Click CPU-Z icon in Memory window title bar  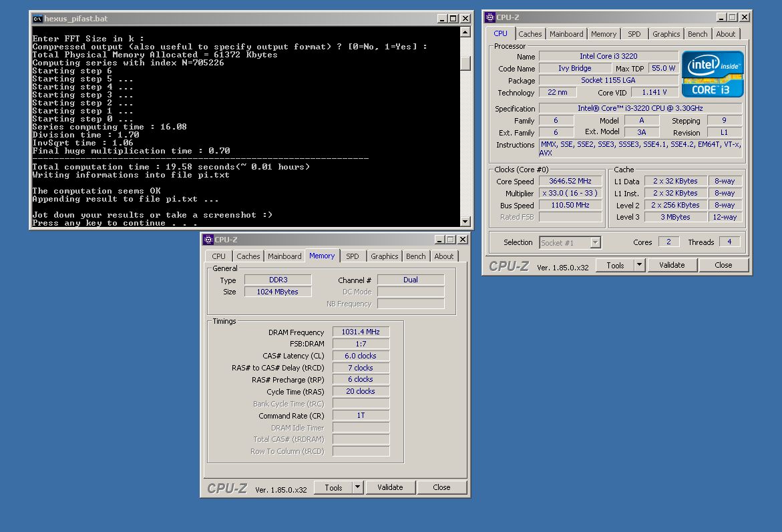pos(208,240)
